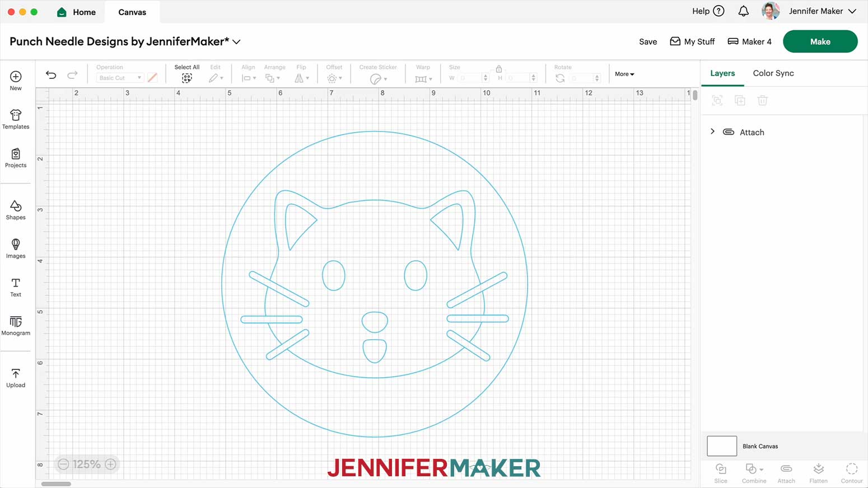
Task: Click the Duplicate layer icon
Action: click(x=740, y=101)
